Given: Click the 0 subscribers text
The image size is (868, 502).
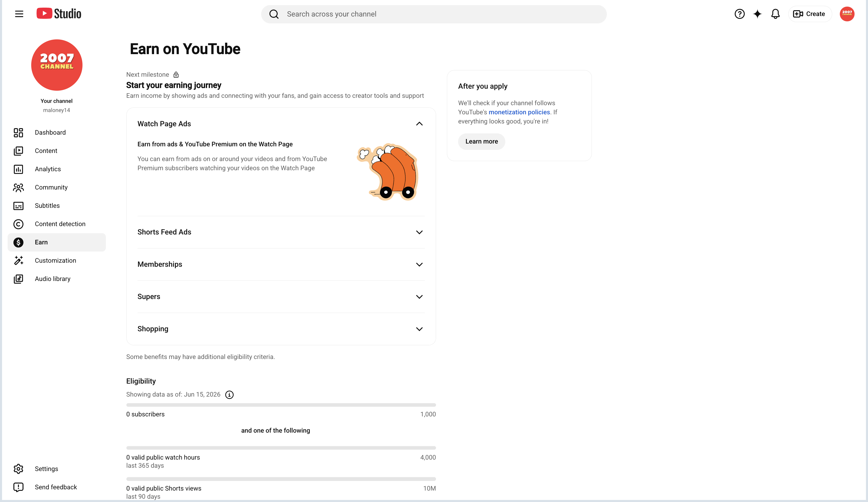Looking at the screenshot, I should click(x=145, y=414).
